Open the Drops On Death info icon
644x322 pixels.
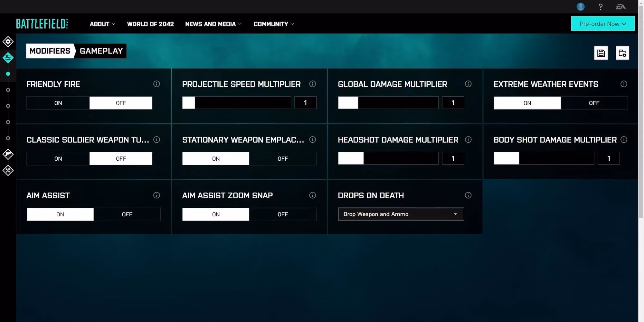click(468, 195)
